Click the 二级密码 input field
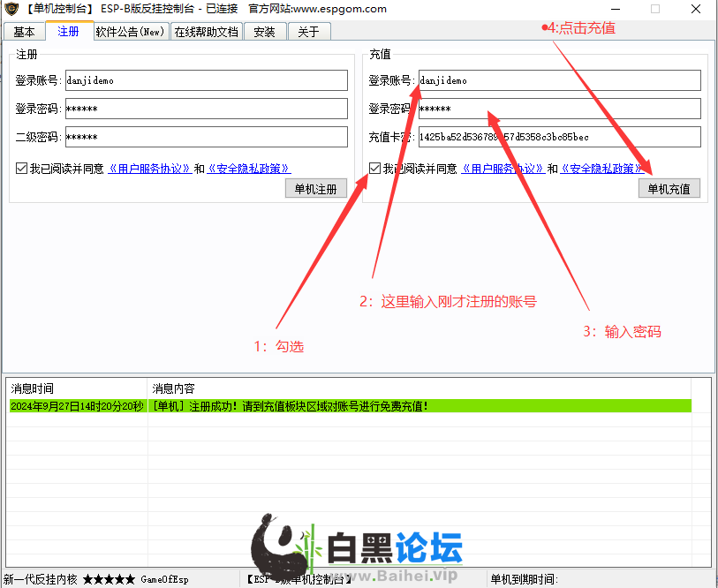Screen dimensions: 718x588 (x=207, y=137)
